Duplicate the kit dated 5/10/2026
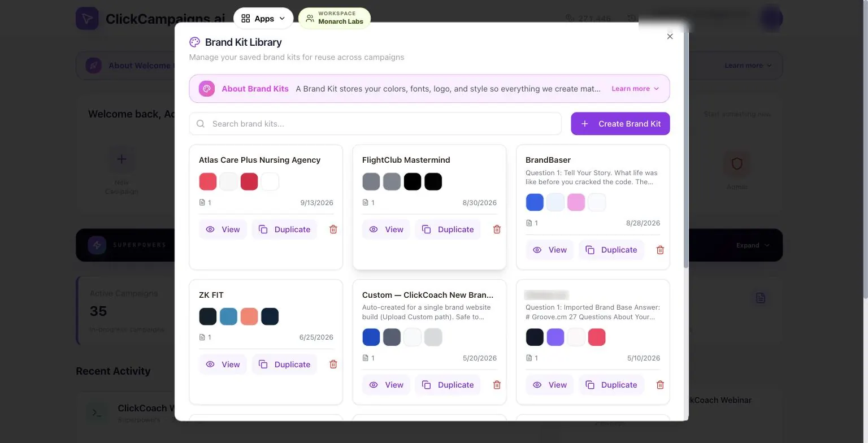This screenshot has height=443, width=868. [611, 385]
